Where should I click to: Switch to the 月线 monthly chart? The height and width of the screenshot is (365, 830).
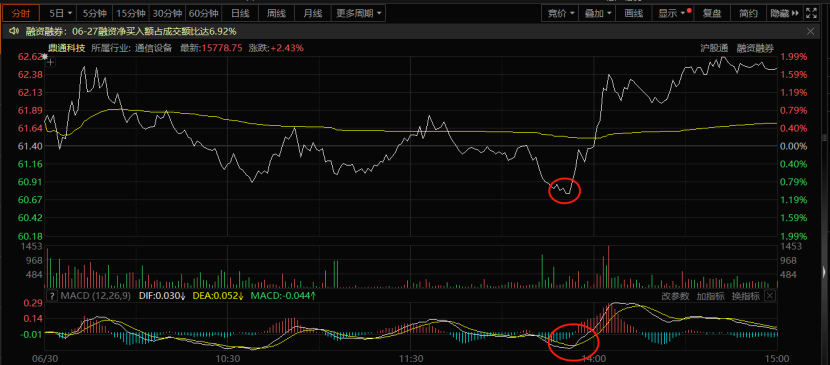[312, 13]
